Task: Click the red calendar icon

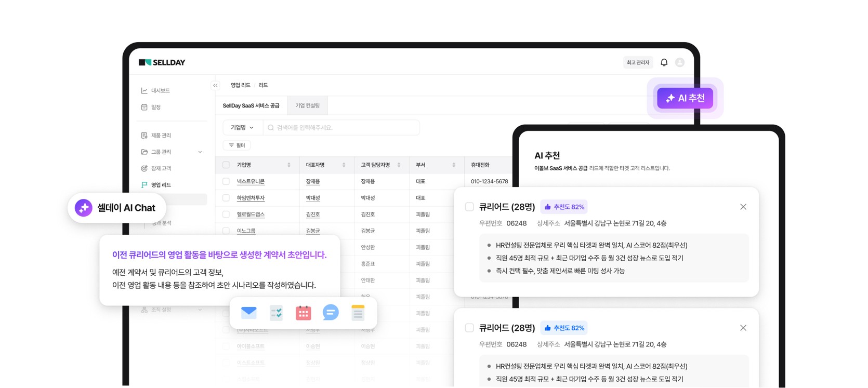Action: point(303,313)
